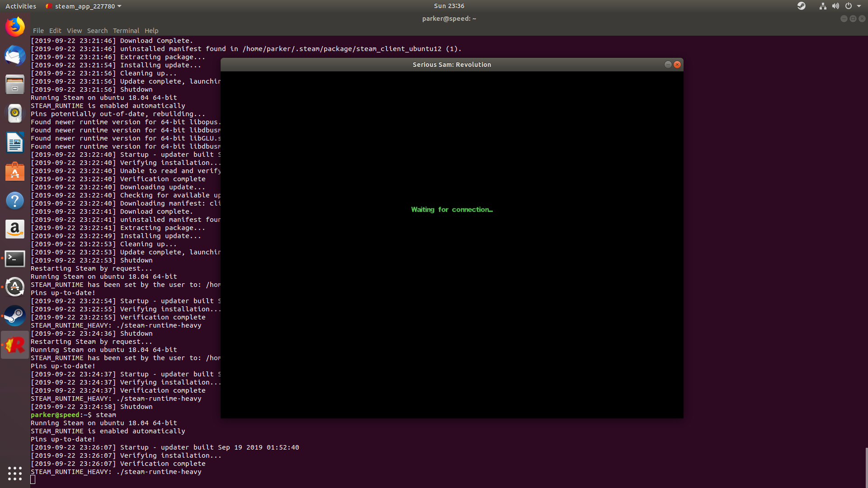Click the 'Pins potentially out-of-date, rebuilding...' line
The height and width of the screenshot is (488, 868).
[x=118, y=114]
